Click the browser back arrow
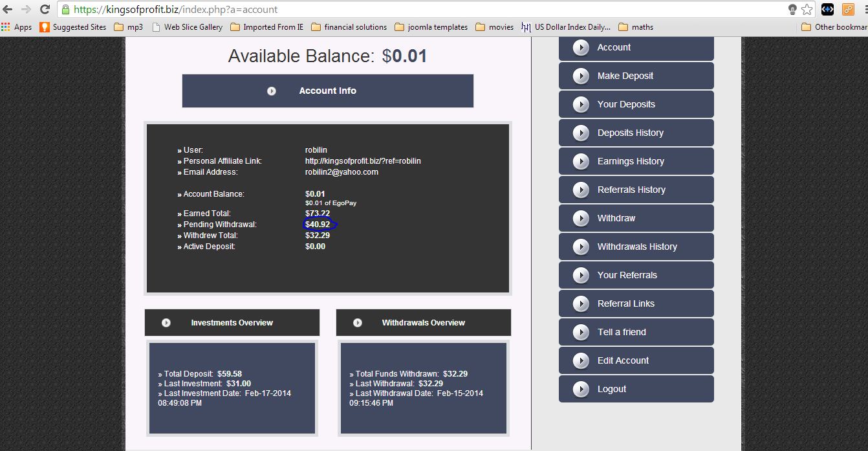 tap(8, 10)
